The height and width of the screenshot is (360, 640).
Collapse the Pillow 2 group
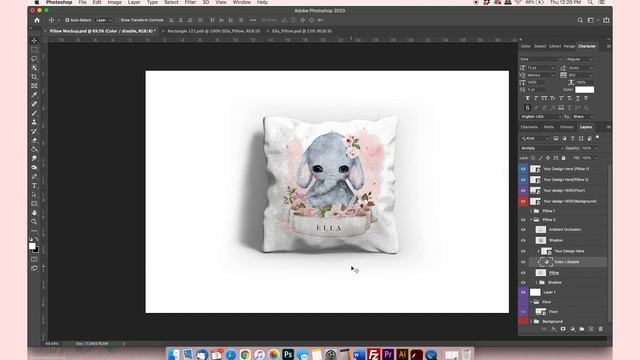531,220
